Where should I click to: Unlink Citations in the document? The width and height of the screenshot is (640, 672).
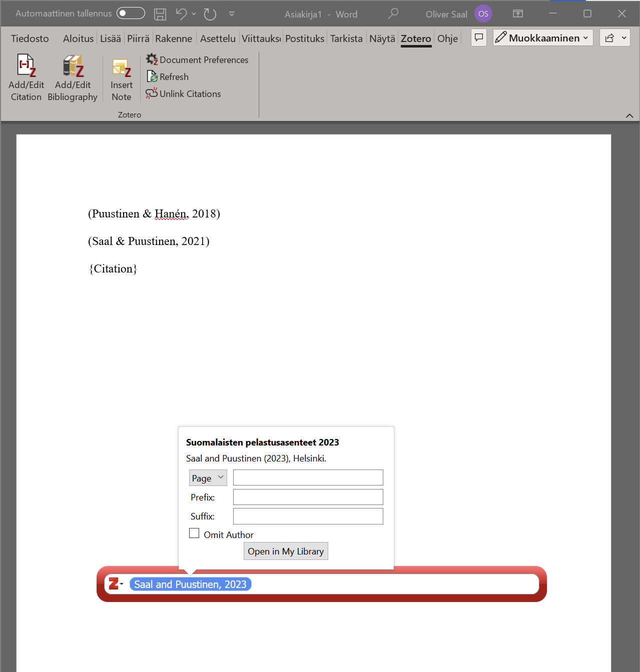click(183, 94)
